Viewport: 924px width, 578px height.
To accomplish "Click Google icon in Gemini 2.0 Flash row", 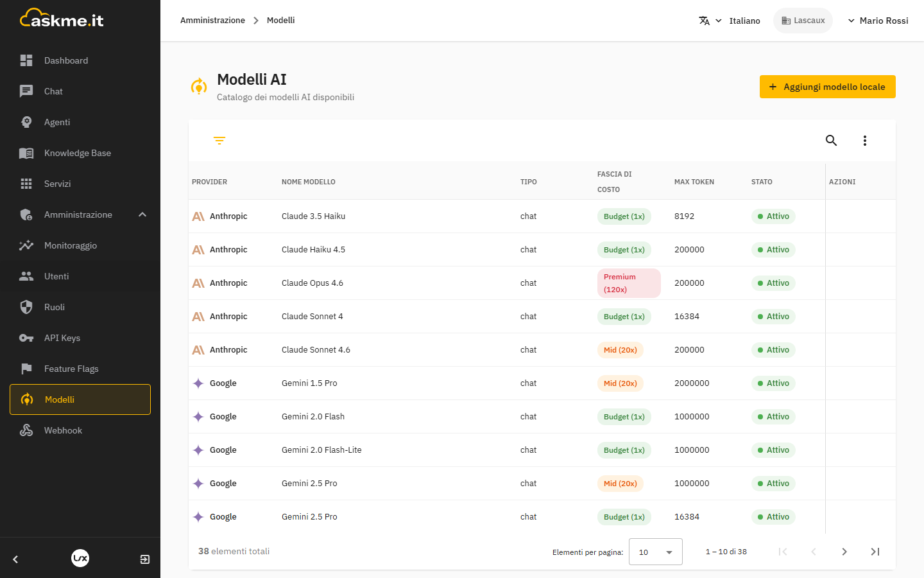I will [198, 417].
